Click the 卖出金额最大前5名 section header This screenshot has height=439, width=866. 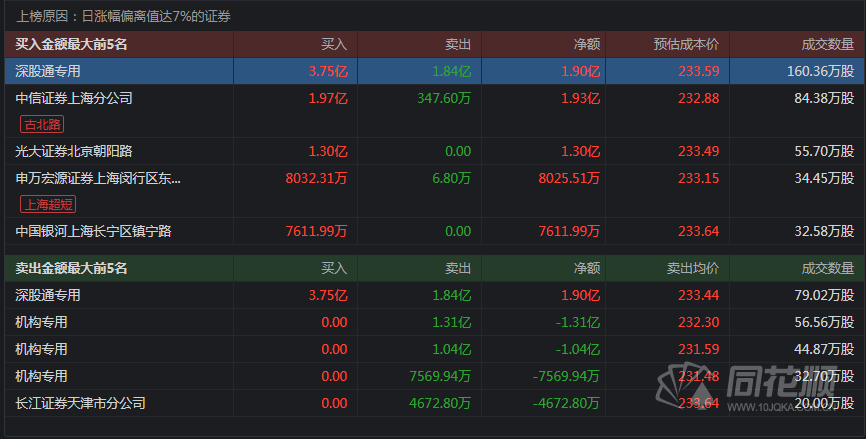pos(72,268)
